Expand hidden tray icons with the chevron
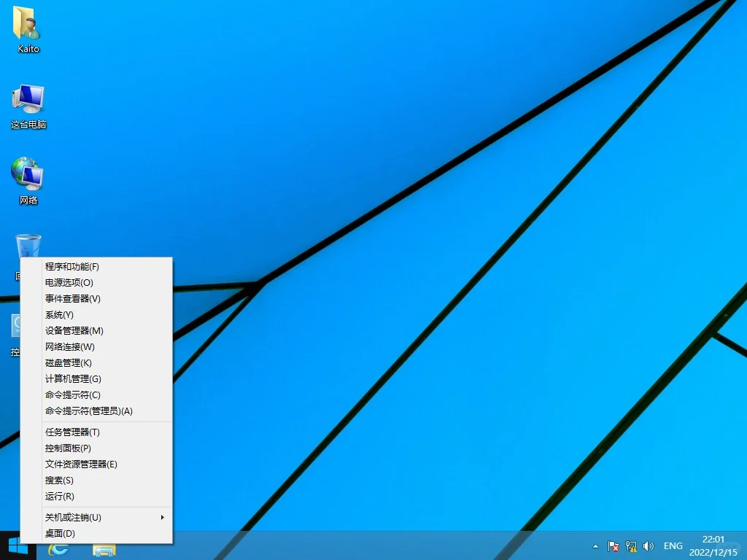 click(x=595, y=546)
